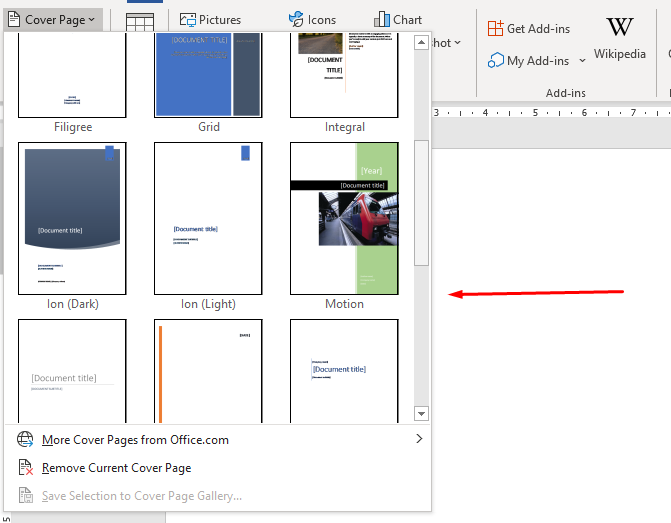Expand the My Add-ins dropdown arrow
This screenshot has width=671, height=523.
pos(582,61)
